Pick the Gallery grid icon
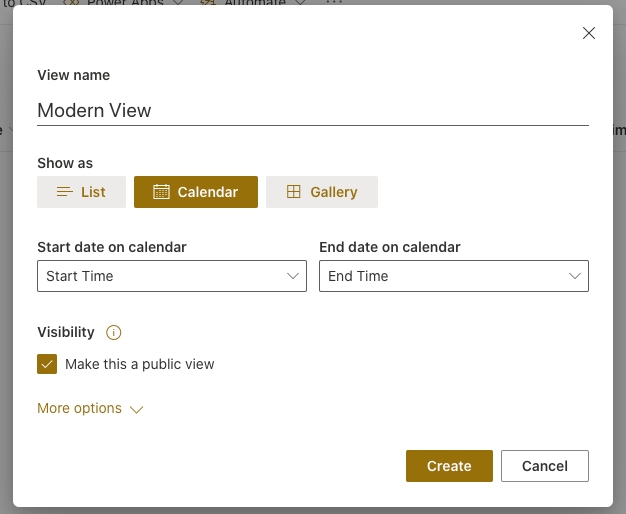 (294, 192)
